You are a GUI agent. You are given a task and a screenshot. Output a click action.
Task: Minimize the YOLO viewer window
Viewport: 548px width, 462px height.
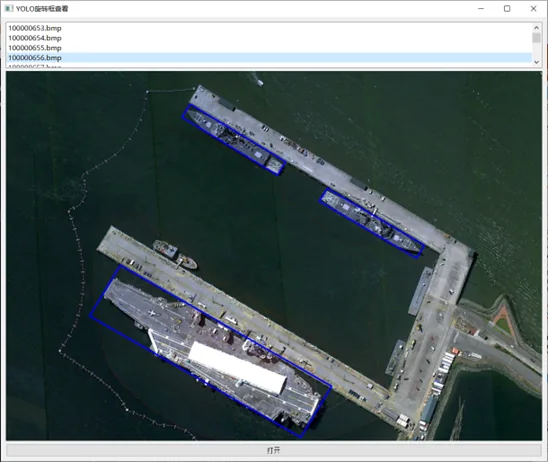pos(481,8)
